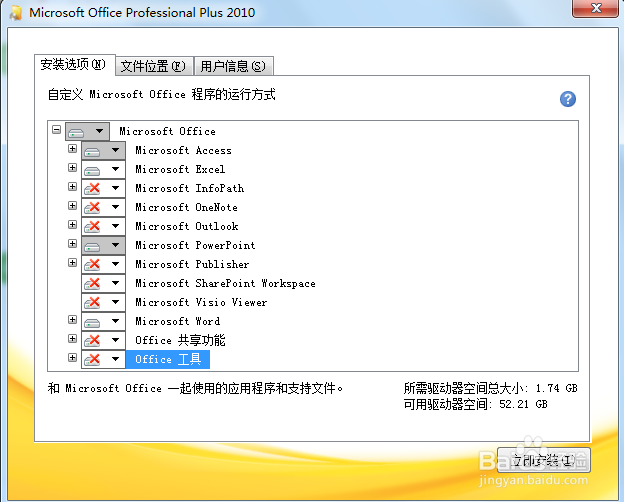
Task: Select the Microsoft Publisher label
Action: click(192, 264)
